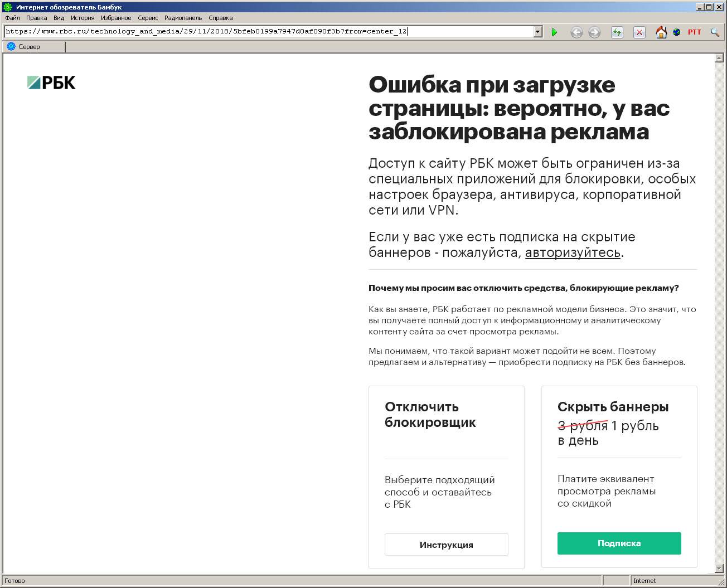Click the Инструкция button
The height and width of the screenshot is (588, 727).
coord(447,545)
